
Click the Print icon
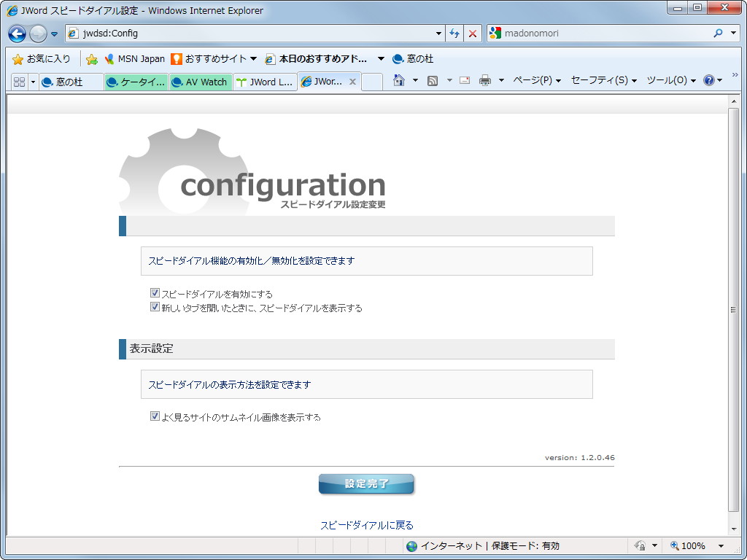(485, 80)
